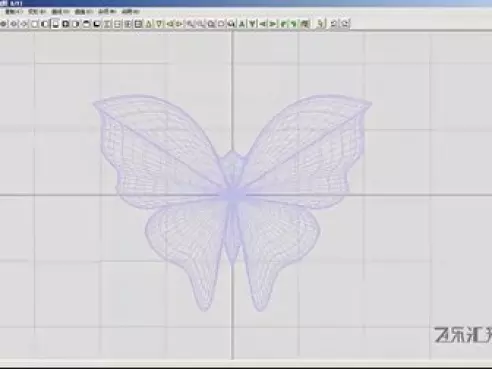This screenshot has height=369, width=492.
Task: Click the black left-arrow pan icon
Action: tap(263, 24)
